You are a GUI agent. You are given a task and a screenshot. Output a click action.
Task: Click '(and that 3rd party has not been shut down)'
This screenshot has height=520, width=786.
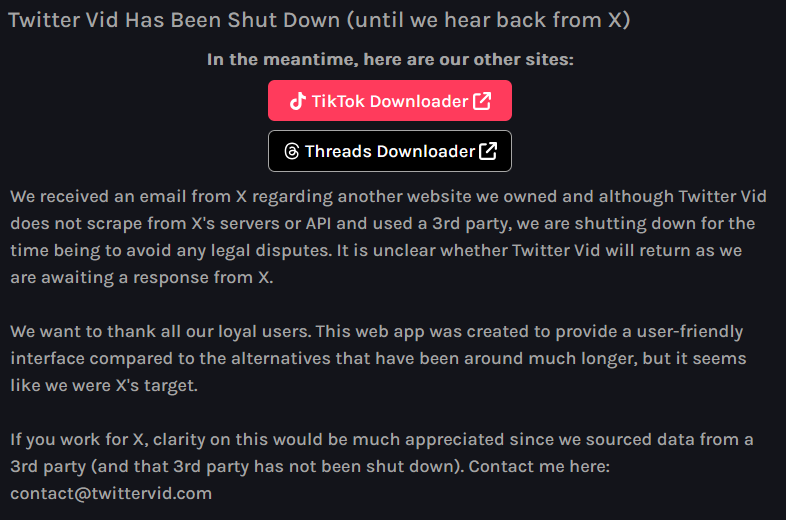pos(277,466)
